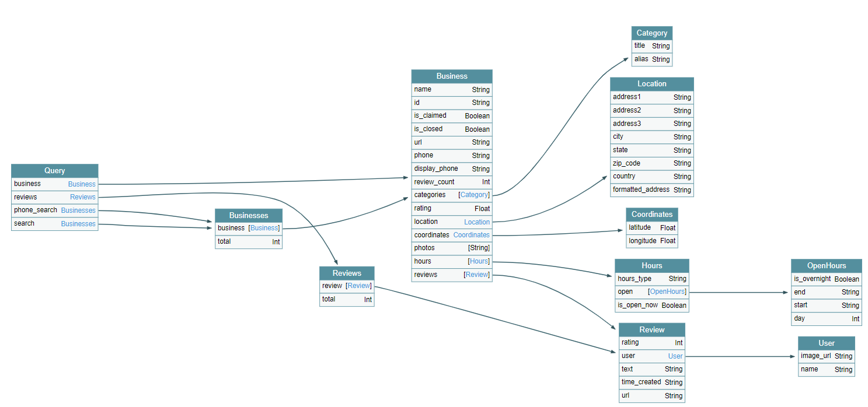Click the [Review] link in Business reviews field
The height and width of the screenshot is (407, 868).
(477, 275)
